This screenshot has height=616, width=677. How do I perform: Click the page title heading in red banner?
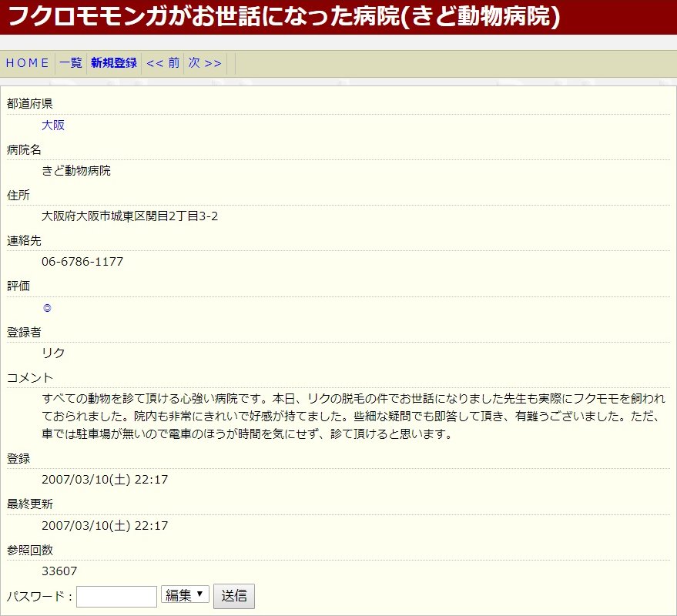283,16
